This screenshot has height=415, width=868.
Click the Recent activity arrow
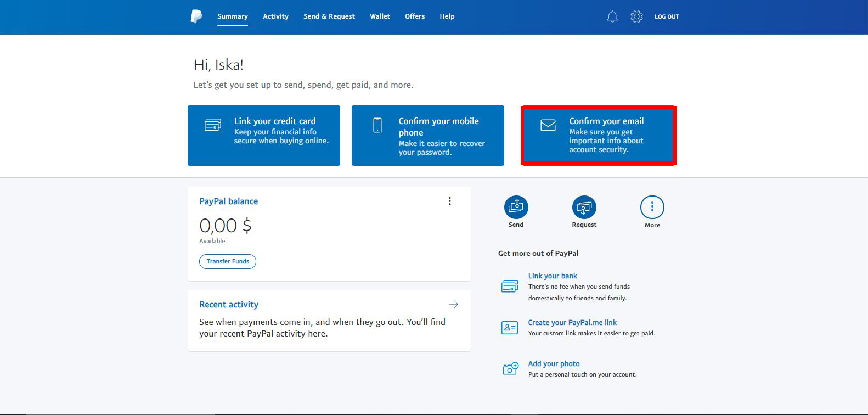[x=454, y=304]
